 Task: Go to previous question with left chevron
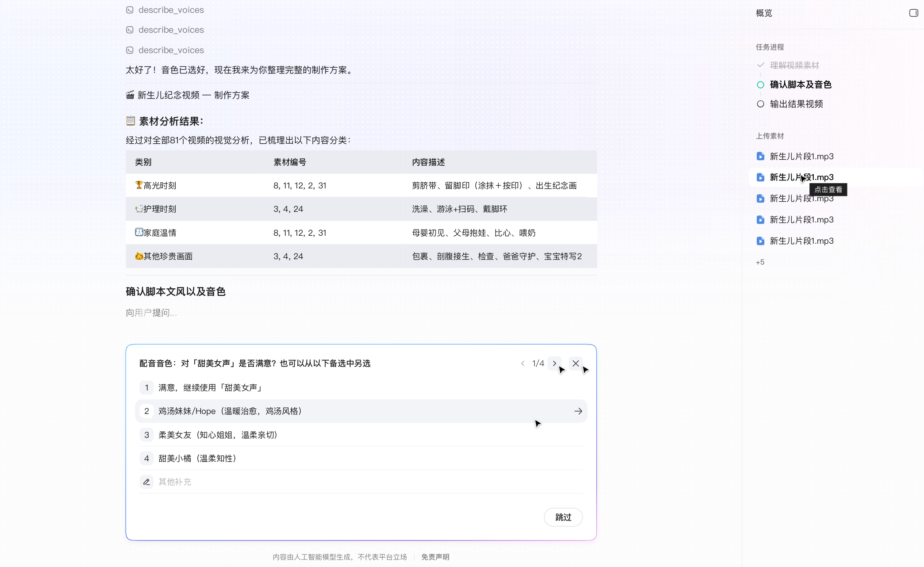(x=523, y=363)
